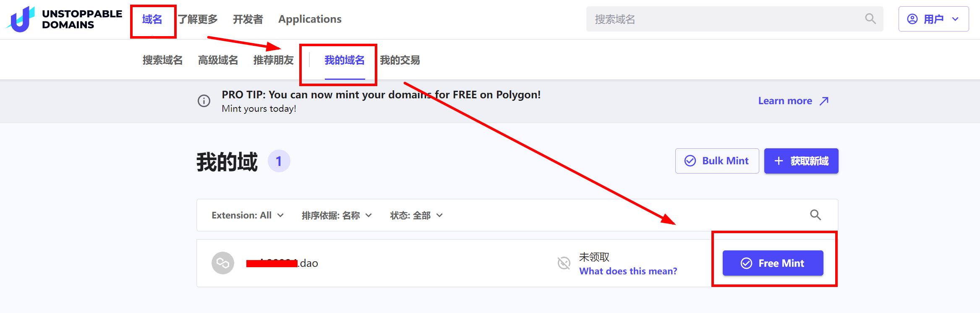
Task: Open the 开发者 menu
Action: (x=248, y=19)
